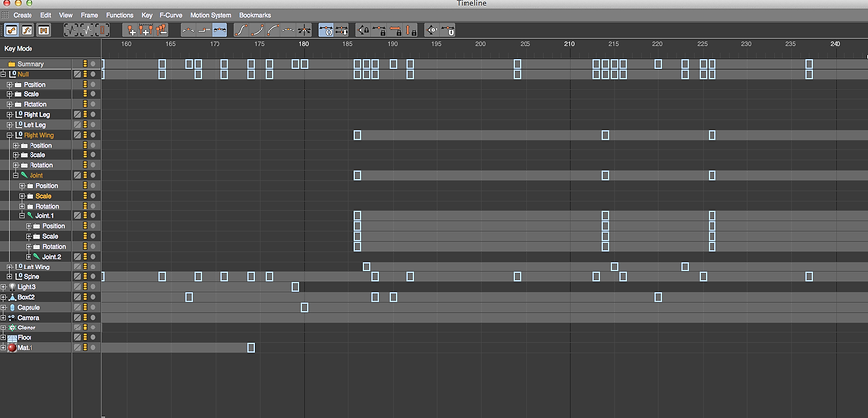Expand the Left Wing tree node

coord(9,267)
